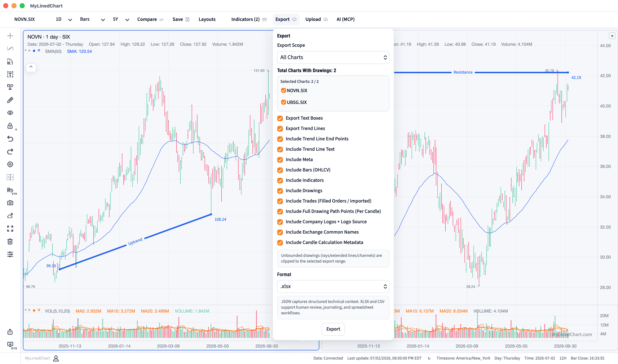Lock drawings with the padlock icon
The width and height of the screenshot is (618, 364).
[x=10, y=126]
